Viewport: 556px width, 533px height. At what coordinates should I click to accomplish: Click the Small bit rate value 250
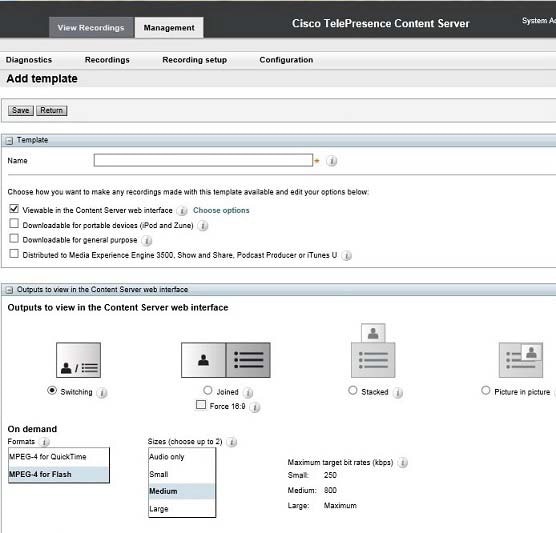pos(330,475)
